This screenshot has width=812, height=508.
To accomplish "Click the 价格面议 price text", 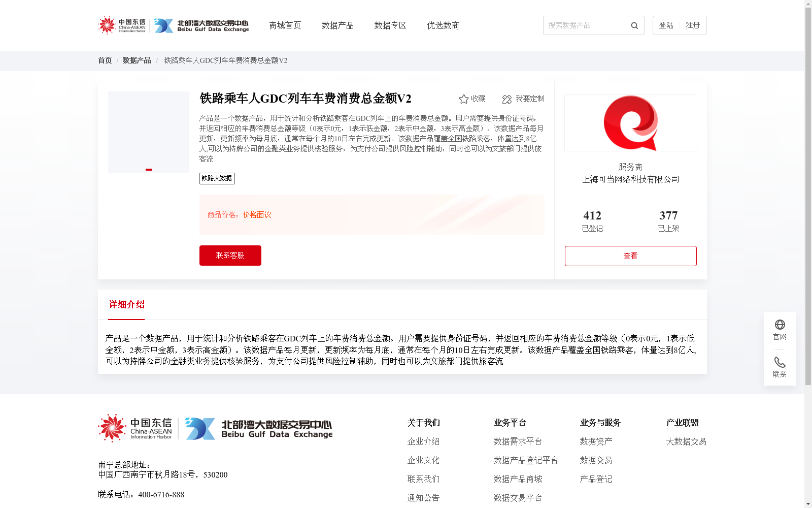I will point(257,215).
